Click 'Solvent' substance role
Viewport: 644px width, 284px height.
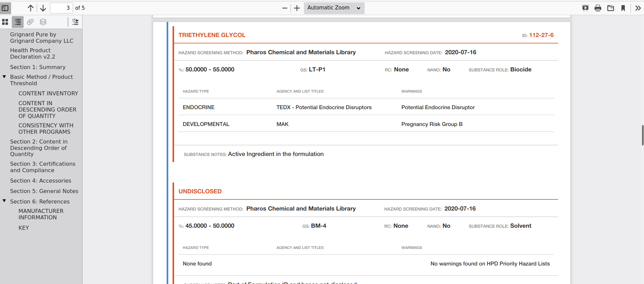[521, 226]
